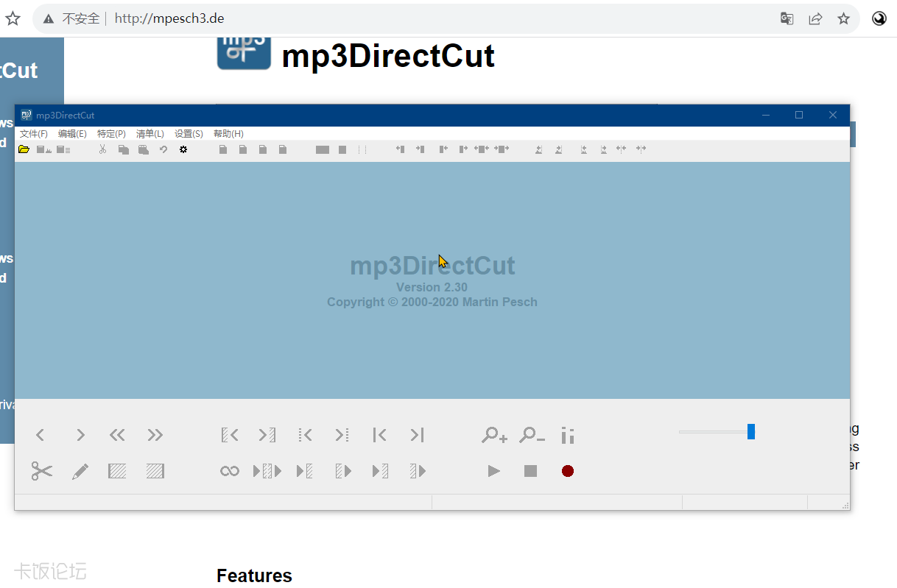Click the small scissors in the top toolbar
This screenshot has height=588, width=897.
point(103,149)
